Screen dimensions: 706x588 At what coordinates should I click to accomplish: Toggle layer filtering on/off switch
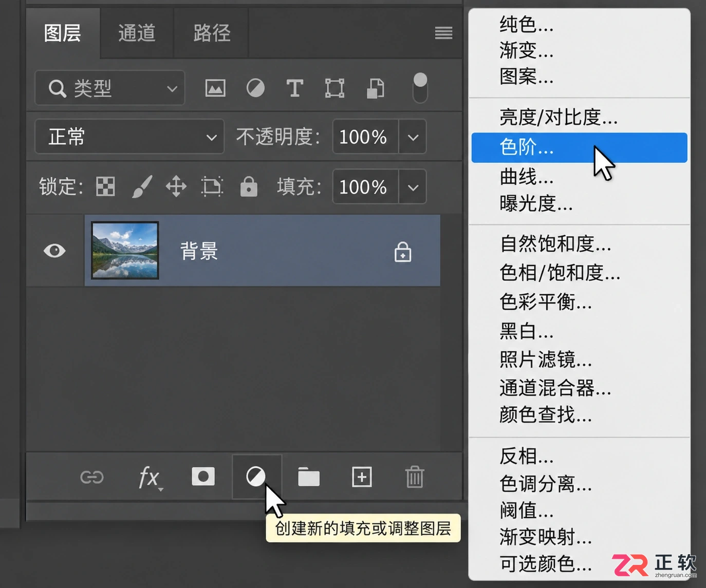[x=420, y=87]
